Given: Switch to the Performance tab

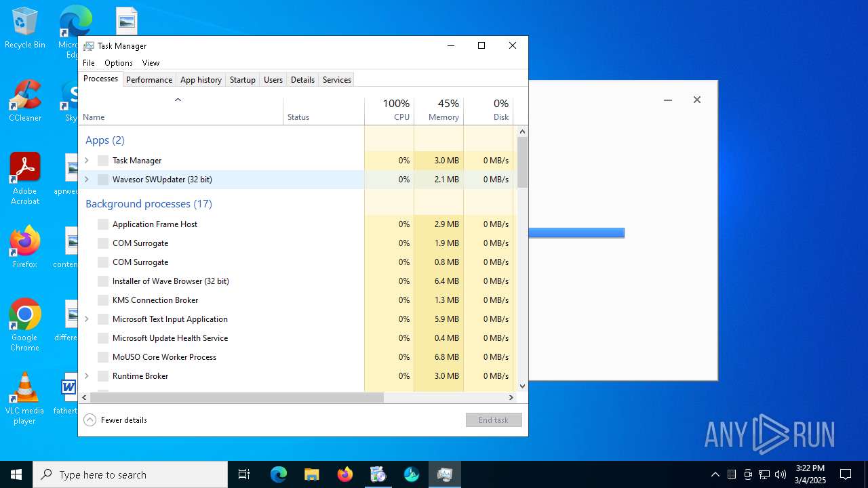Looking at the screenshot, I should tap(149, 80).
